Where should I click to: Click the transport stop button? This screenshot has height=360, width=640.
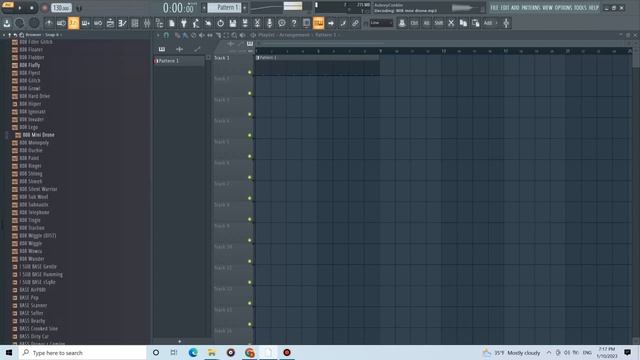click(31, 8)
